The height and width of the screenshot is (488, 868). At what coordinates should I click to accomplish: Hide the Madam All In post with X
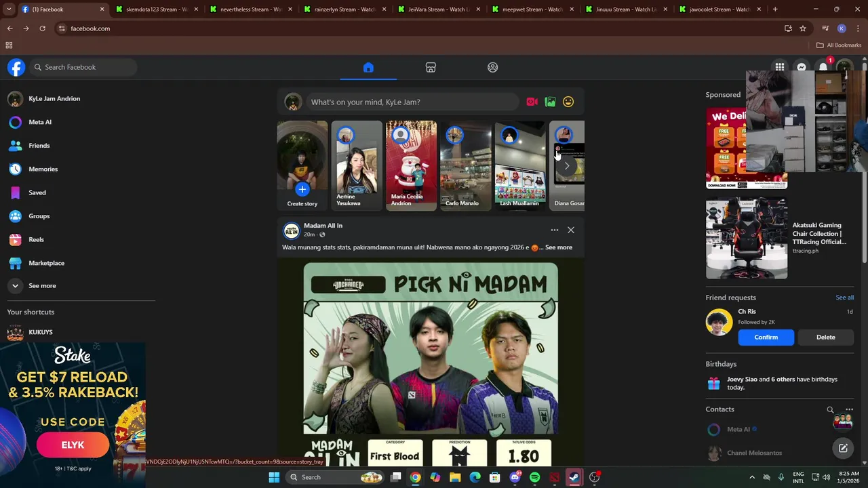pyautogui.click(x=571, y=230)
